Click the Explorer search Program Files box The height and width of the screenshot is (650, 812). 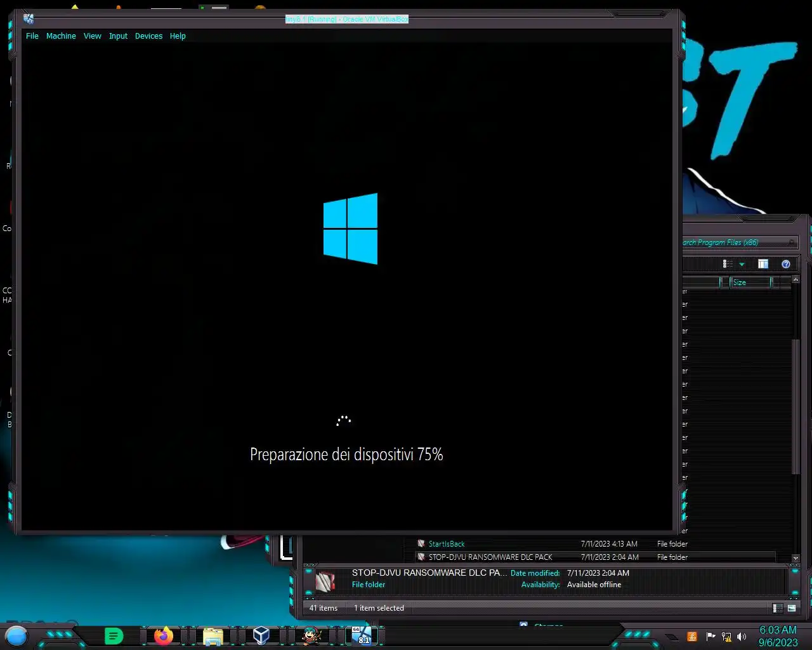click(739, 242)
